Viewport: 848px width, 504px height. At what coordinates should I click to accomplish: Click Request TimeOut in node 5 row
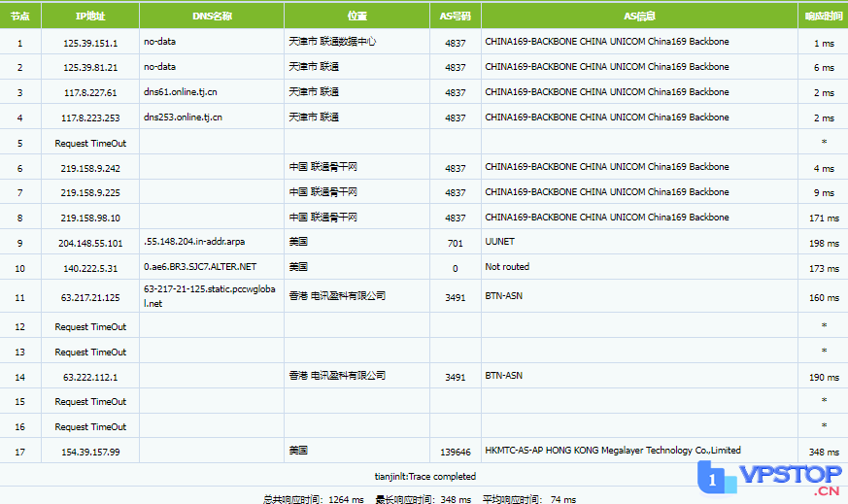[x=90, y=144]
